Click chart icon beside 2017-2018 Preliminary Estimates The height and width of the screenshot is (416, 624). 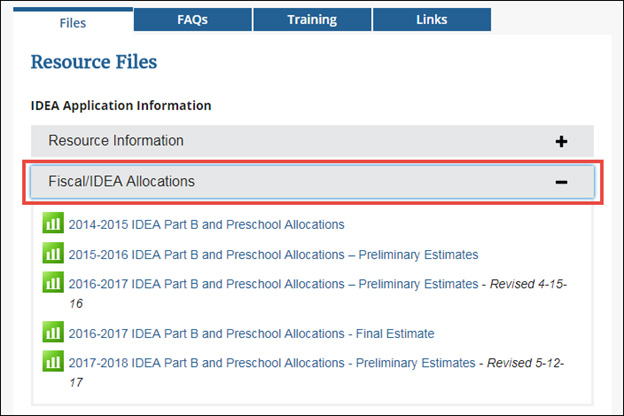click(x=54, y=362)
